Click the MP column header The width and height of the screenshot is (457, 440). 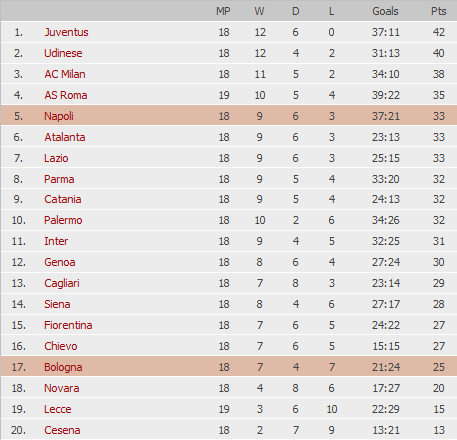pyautogui.click(x=223, y=11)
